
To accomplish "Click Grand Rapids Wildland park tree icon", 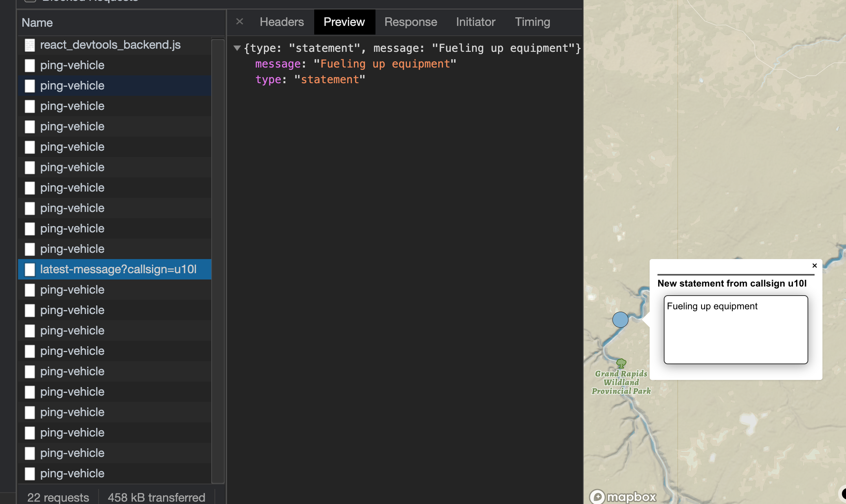I will point(621,363).
